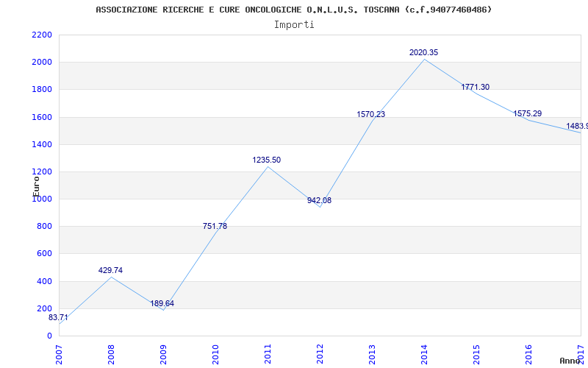Viewport: 588px width, 368px height.
Task: Click the 800 y-axis value
Action: (45, 227)
